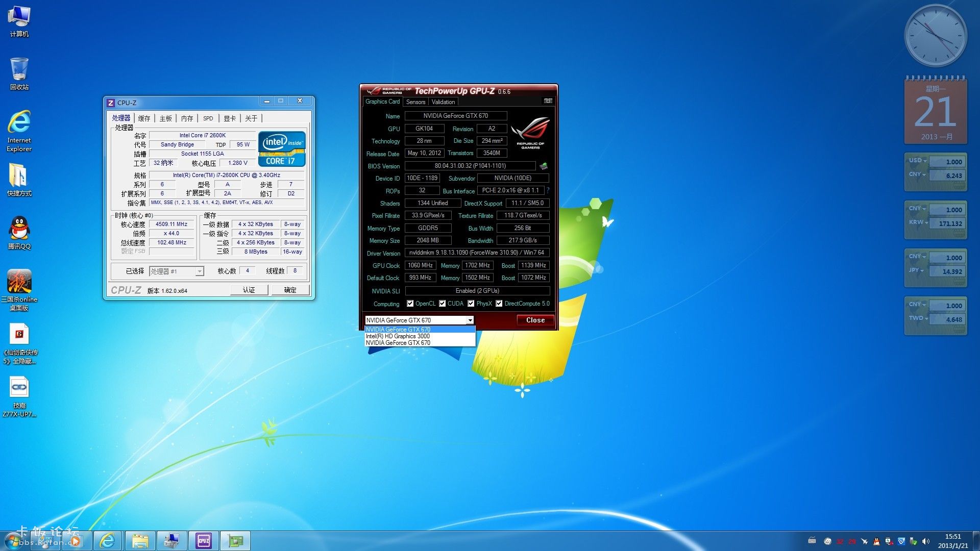
Task: Switch to the 内存 tab in CPU-Z
Action: [187, 118]
